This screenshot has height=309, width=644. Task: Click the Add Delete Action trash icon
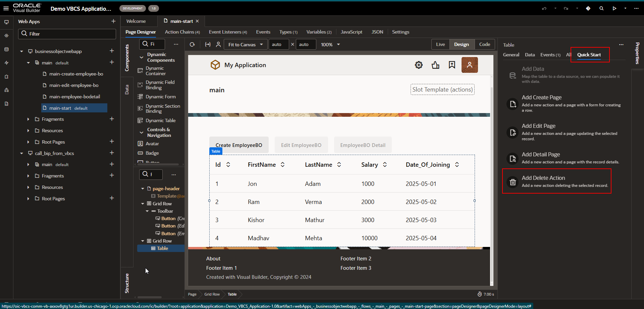coord(513,182)
